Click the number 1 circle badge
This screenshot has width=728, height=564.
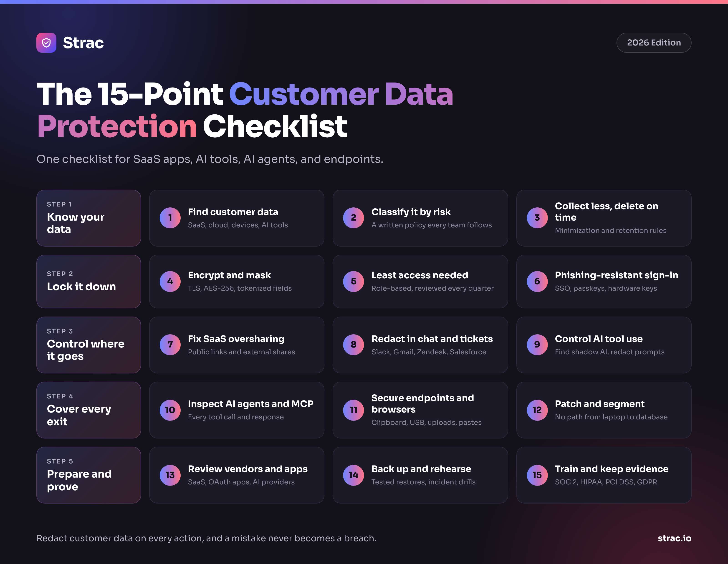tap(170, 218)
